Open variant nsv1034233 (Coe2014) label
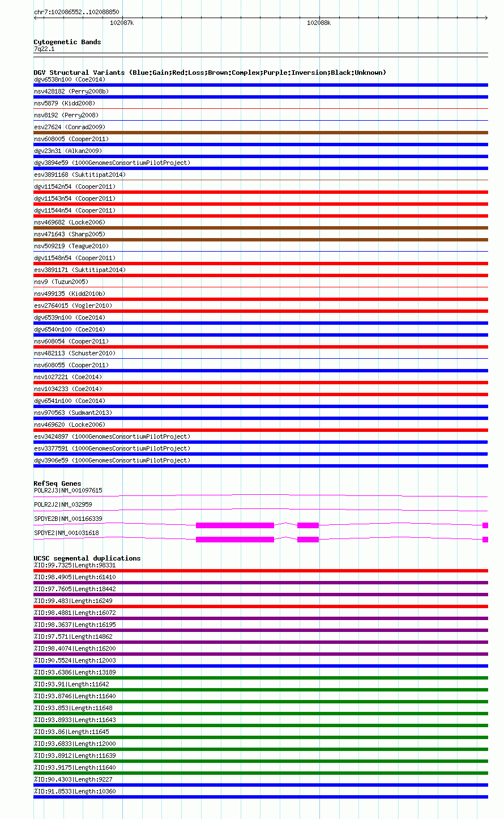504x819 pixels. pyautogui.click(x=68, y=389)
